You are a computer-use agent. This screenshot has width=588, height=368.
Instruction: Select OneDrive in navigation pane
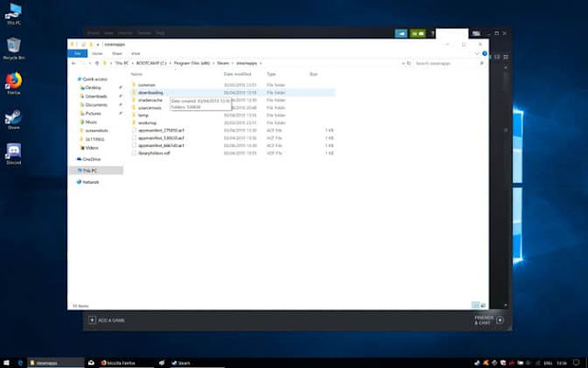91,159
